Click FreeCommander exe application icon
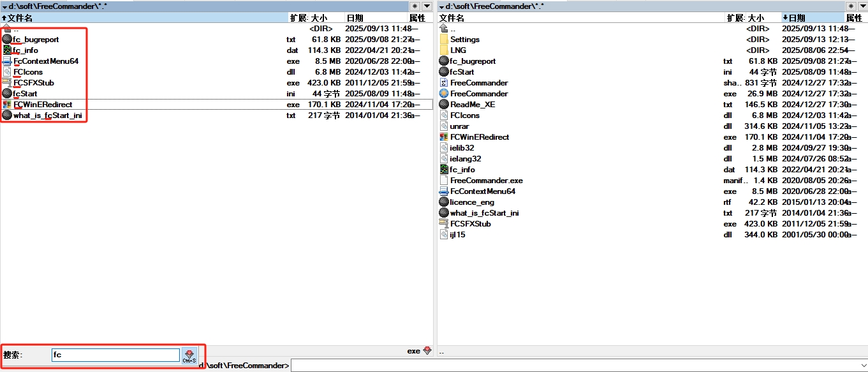The width and height of the screenshot is (868, 372). [x=445, y=94]
